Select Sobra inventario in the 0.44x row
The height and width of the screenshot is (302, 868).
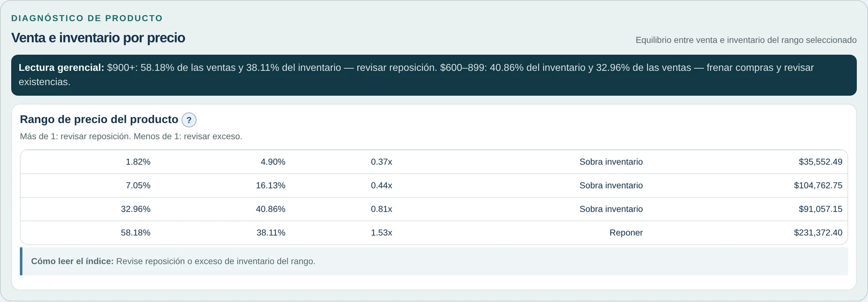(611, 186)
